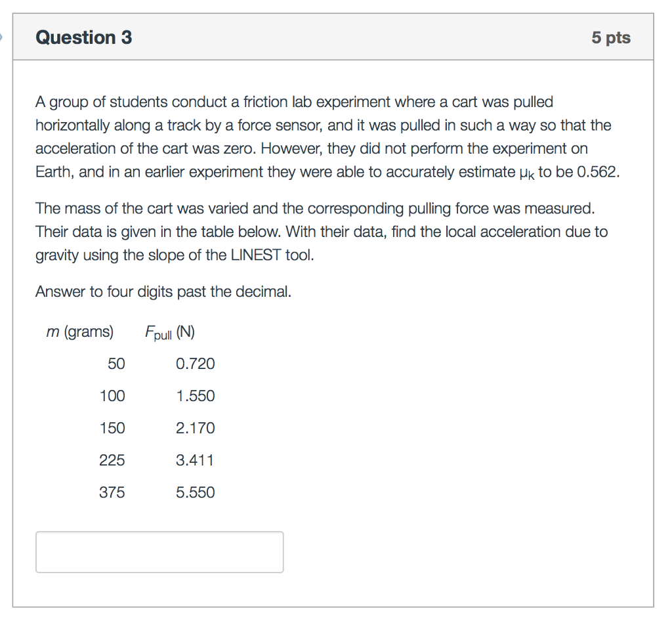The height and width of the screenshot is (627, 672).
Task: Select the mass value 50 in the table
Action: pyautogui.click(x=115, y=364)
